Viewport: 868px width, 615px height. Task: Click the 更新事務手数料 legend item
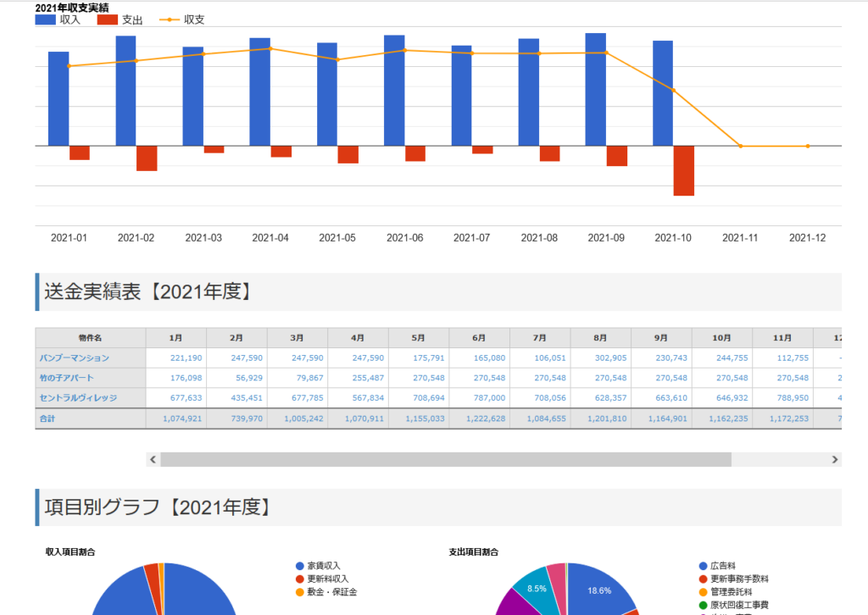(x=733, y=579)
